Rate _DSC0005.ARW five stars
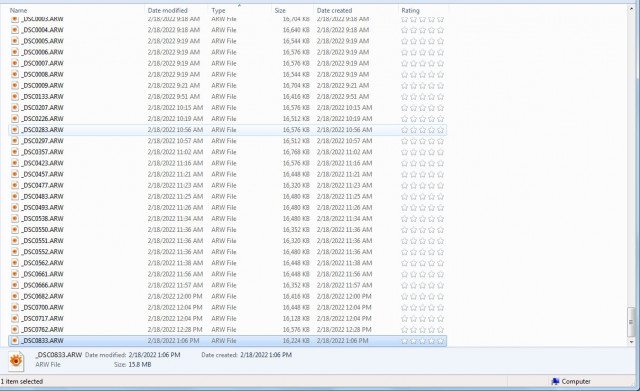The height and width of the screenshot is (391, 640). [x=440, y=41]
